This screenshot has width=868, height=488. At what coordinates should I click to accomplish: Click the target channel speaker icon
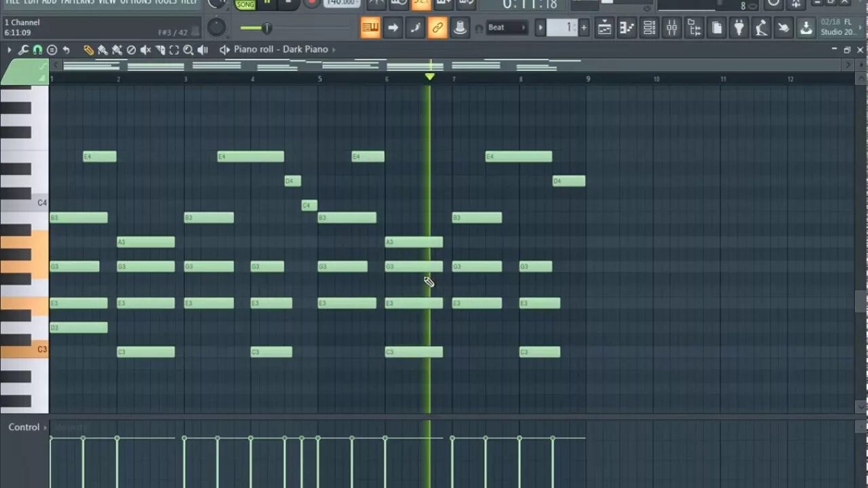224,49
